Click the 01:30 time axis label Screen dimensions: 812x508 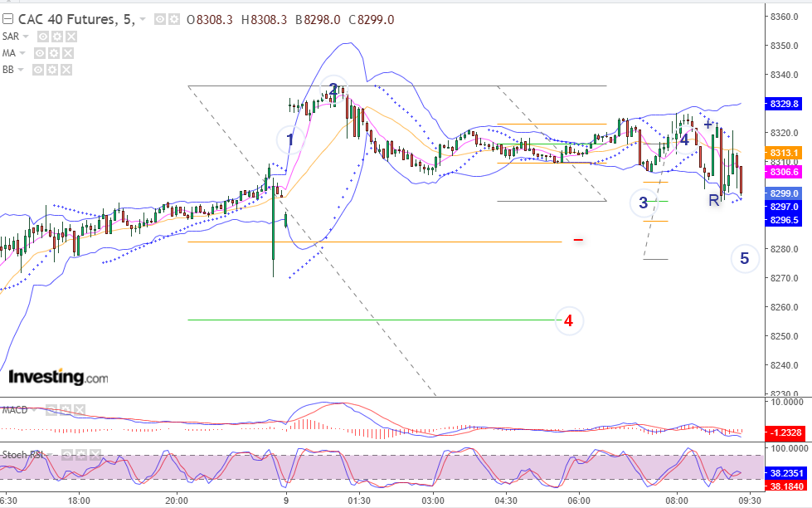point(359,501)
